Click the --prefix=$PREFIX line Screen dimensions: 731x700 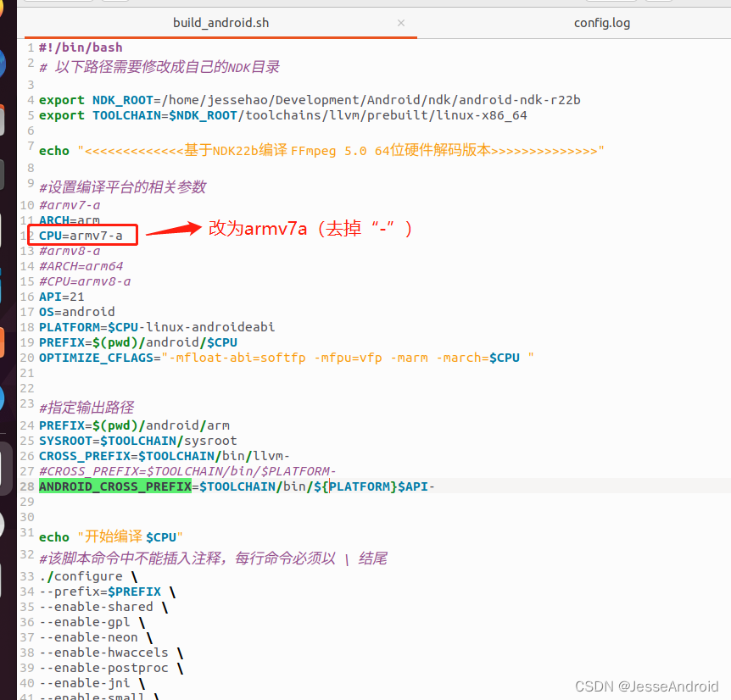107,592
